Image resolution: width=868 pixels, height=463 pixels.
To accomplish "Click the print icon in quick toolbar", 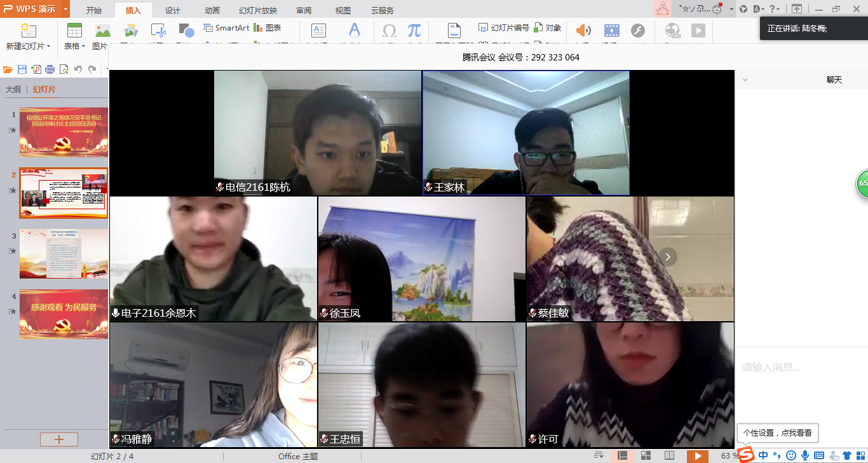I will tap(50, 69).
